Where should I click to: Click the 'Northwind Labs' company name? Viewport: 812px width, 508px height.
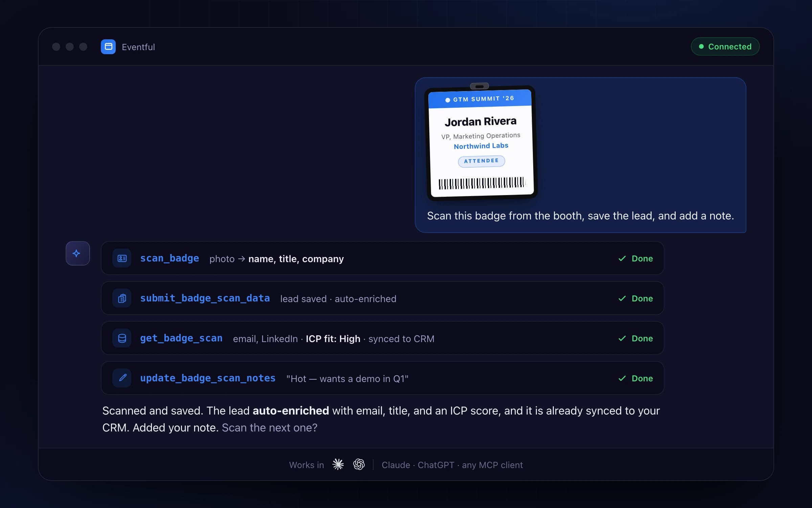[481, 146]
